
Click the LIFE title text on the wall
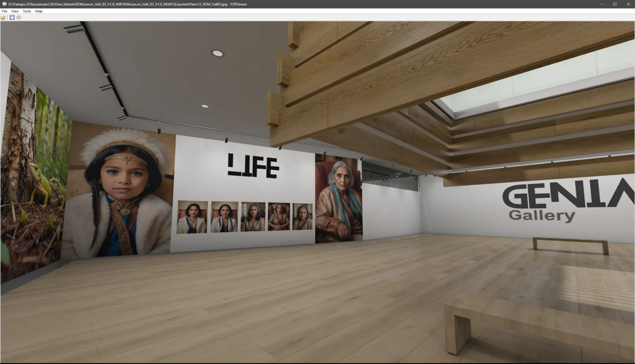253,167
